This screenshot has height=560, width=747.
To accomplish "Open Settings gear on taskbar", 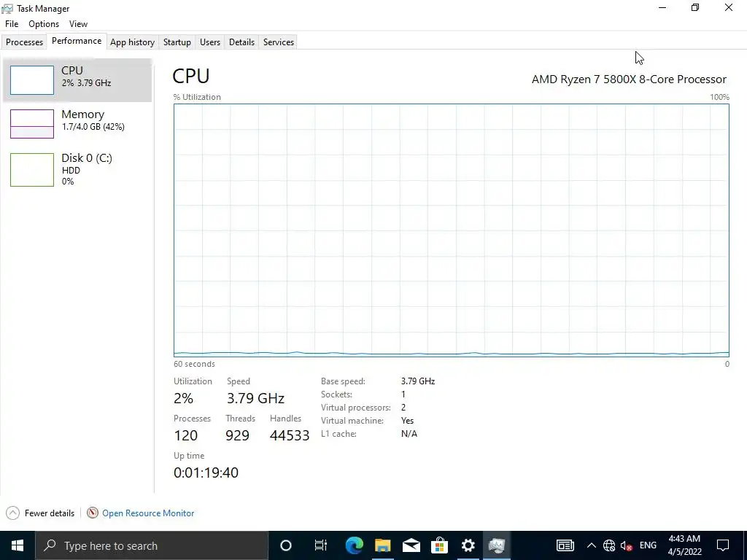I will pos(468,545).
